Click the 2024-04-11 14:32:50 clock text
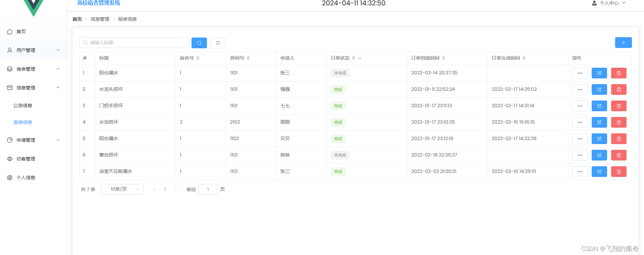 [354, 3]
